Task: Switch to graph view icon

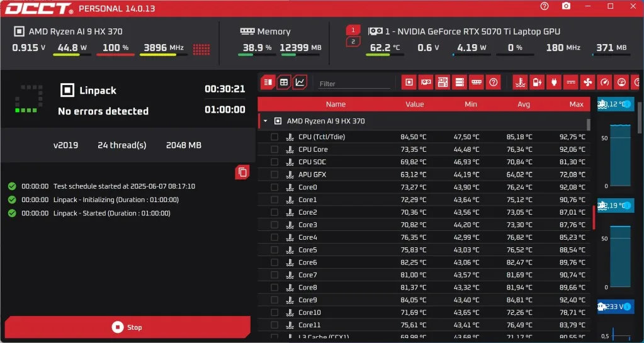Action: coord(300,82)
